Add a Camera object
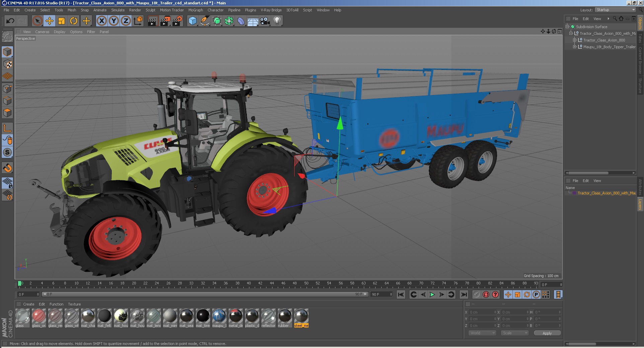The width and height of the screenshot is (644, 348). (x=265, y=21)
